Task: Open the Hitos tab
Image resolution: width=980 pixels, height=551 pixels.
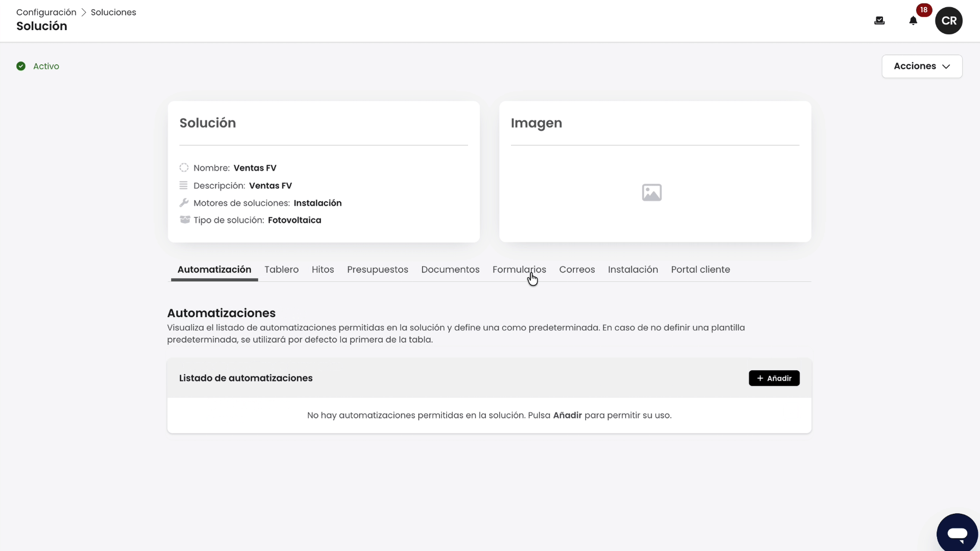Action: click(x=323, y=269)
